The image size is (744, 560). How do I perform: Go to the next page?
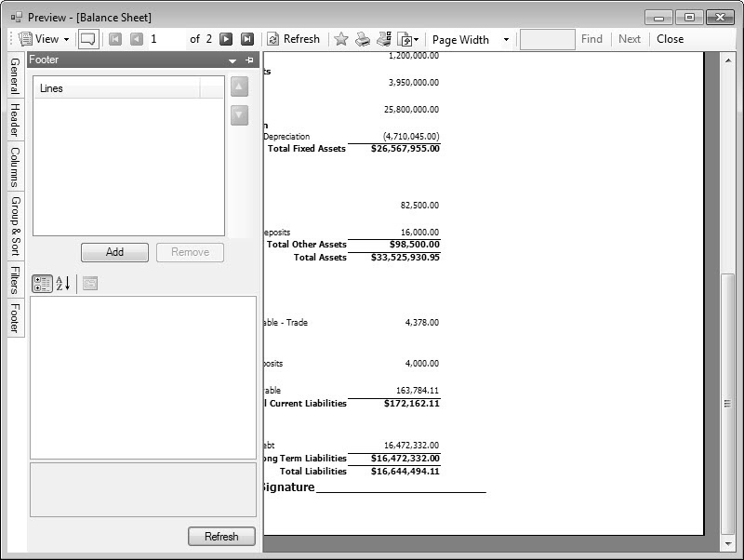click(226, 39)
